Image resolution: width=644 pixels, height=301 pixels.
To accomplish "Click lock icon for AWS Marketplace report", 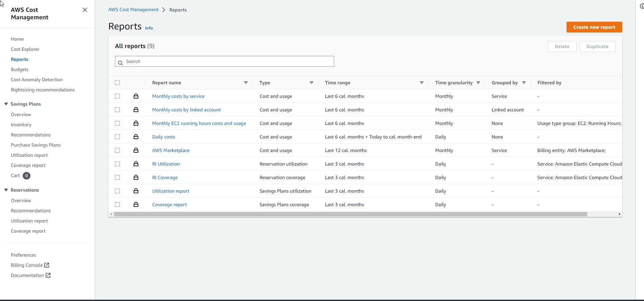I will [x=136, y=150].
